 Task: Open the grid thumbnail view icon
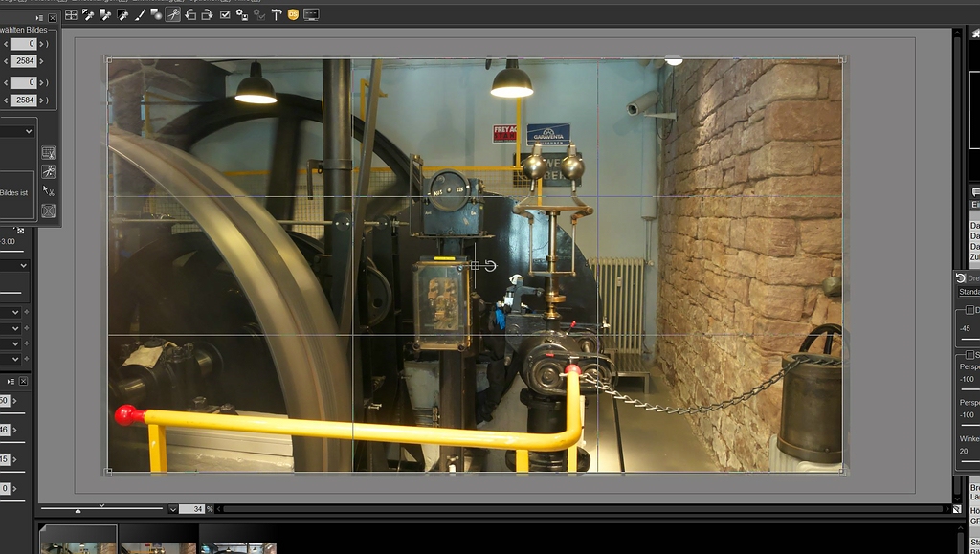click(x=71, y=14)
